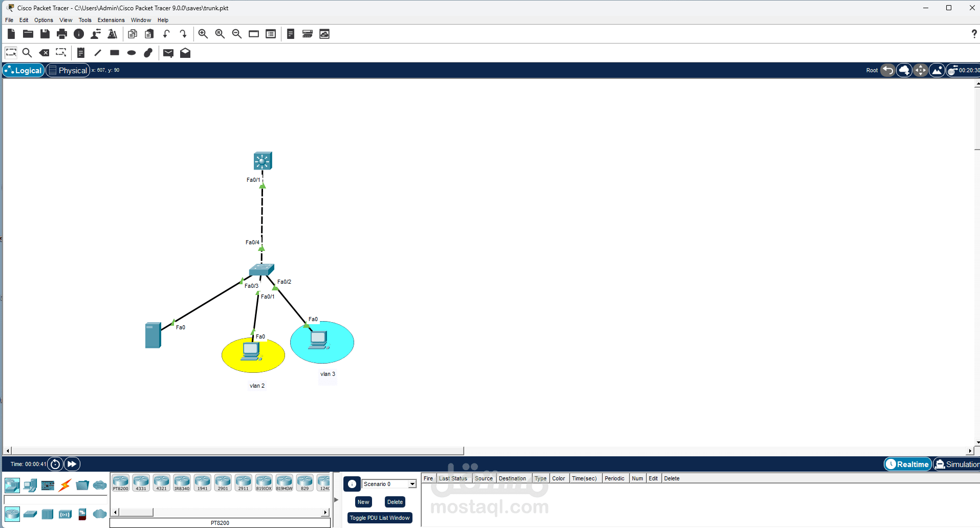Select the 2960 switch in the topology
Image resolution: width=980 pixels, height=528 pixels.
tap(262, 270)
